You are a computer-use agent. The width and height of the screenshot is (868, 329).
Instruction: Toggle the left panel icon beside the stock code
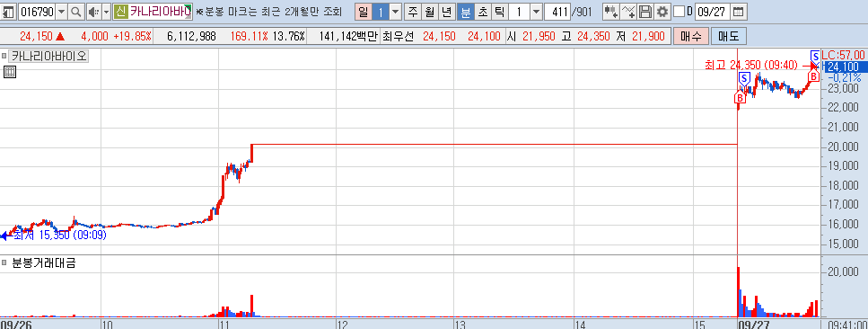[x=9, y=11]
